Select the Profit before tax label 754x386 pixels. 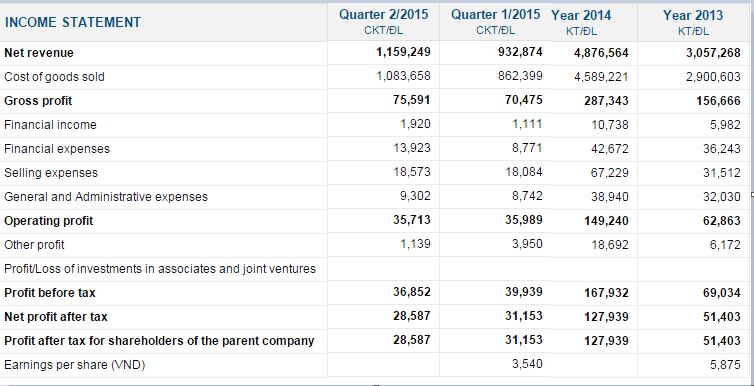coord(50,293)
